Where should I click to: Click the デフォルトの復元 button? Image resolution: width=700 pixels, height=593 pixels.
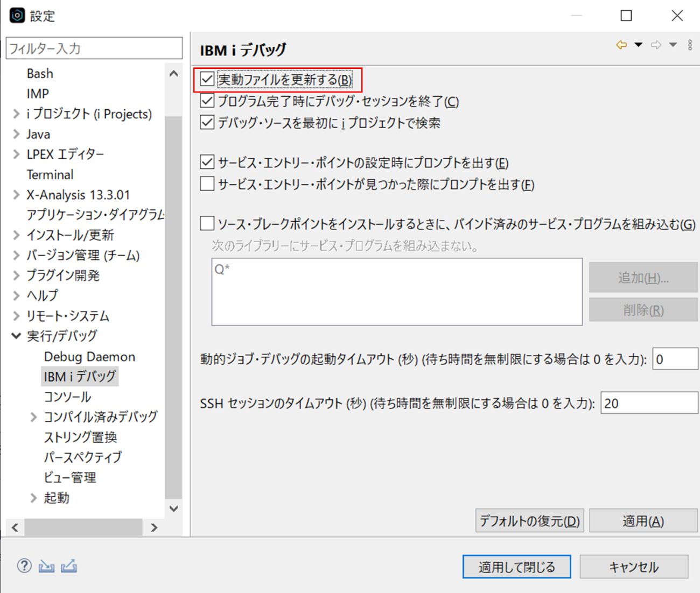pos(530,521)
